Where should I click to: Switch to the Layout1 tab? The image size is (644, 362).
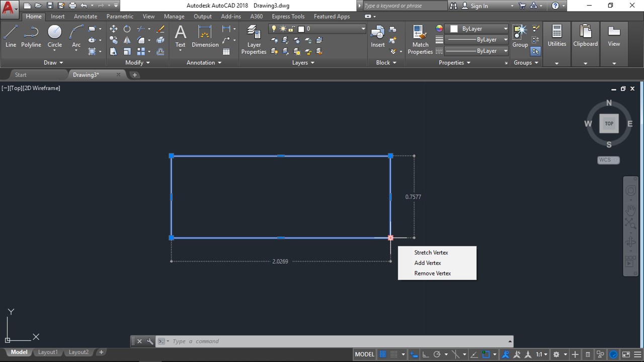[x=48, y=352]
